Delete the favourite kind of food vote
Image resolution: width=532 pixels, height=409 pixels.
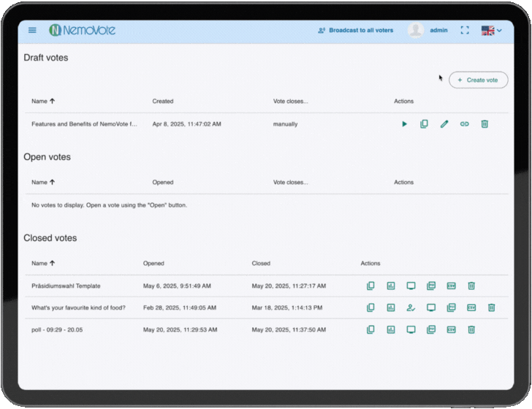pos(491,307)
